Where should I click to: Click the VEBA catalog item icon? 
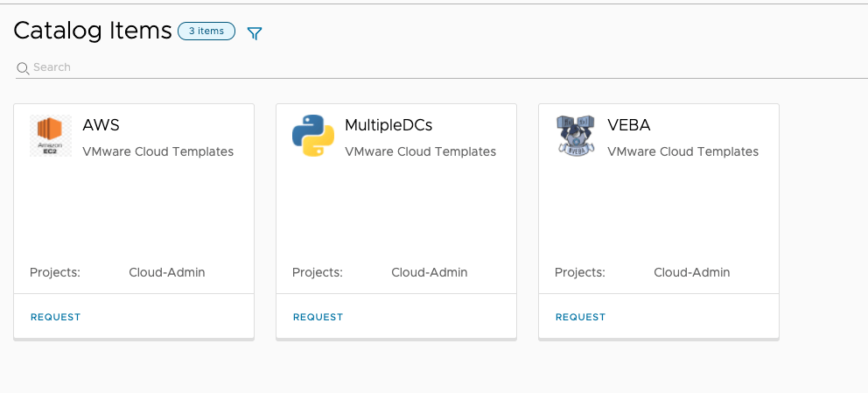click(x=575, y=136)
